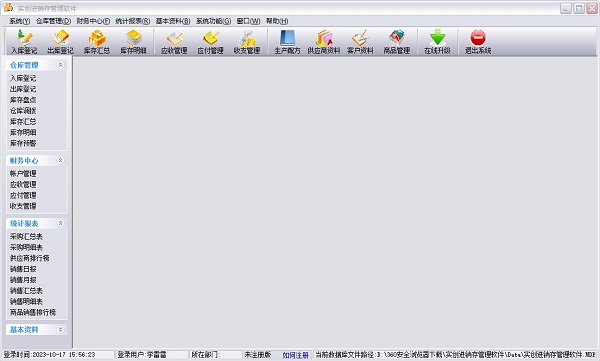
Task: Collapse the 统计报表 sidebar panel
Action: [x=60, y=223]
